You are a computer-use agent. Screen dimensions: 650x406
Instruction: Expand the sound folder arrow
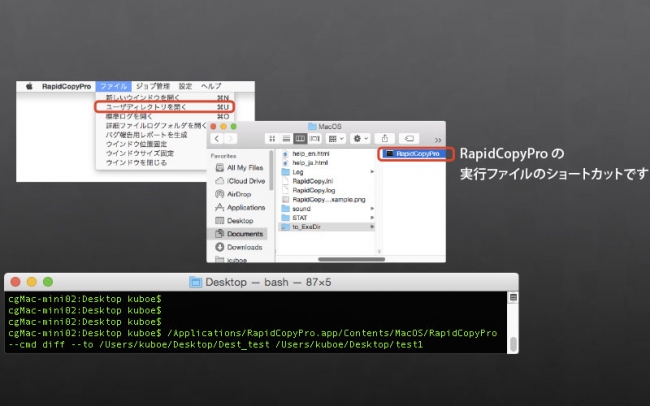click(x=372, y=209)
